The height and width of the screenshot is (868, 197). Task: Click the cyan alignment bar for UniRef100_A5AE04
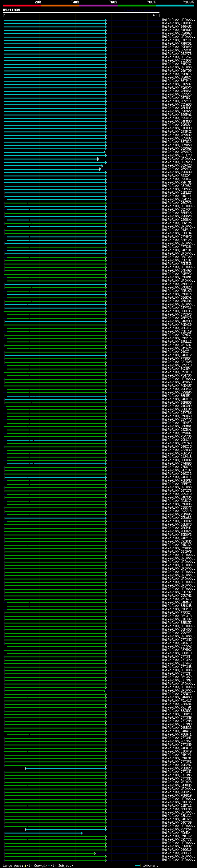(43, 833)
